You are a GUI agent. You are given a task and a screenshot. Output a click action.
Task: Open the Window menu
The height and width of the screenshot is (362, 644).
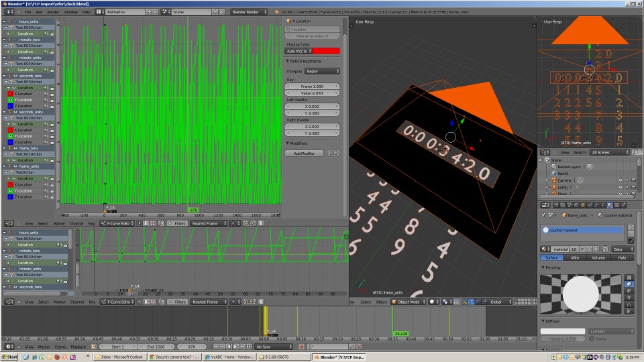tap(70, 12)
